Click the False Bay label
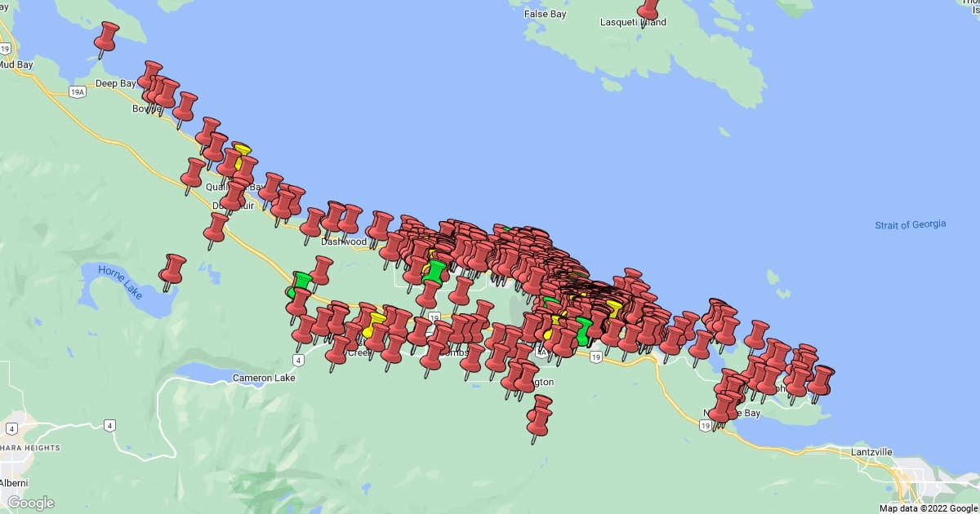This screenshot has height=514, width=980. click(546, 14)
